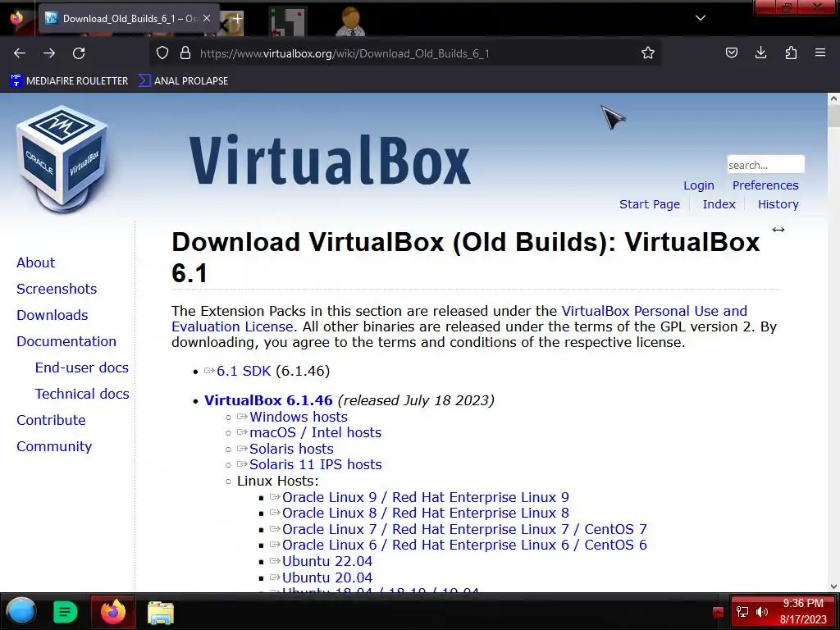Screen dimensions: 840x630
Task: Show the Firefox downloads panel
Action: point(760,53)
